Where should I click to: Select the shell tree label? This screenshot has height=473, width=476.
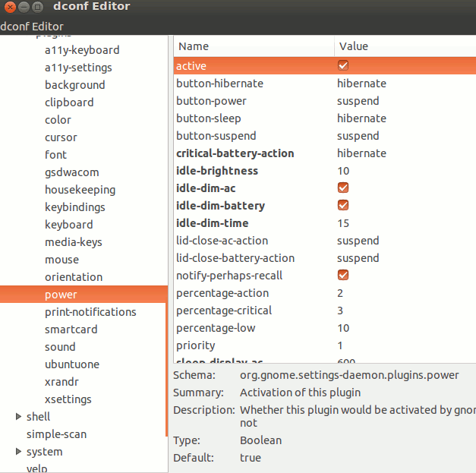(x=38, y=417)
